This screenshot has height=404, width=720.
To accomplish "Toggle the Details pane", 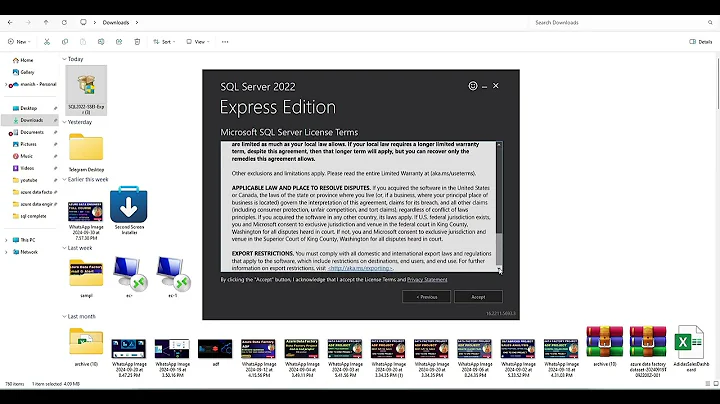I will [701, 42].
